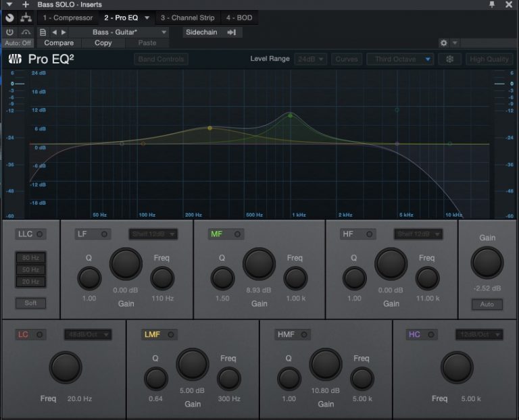Click the pin icon in title bar
The image size is (519, 420).
[x=492, y=4]
